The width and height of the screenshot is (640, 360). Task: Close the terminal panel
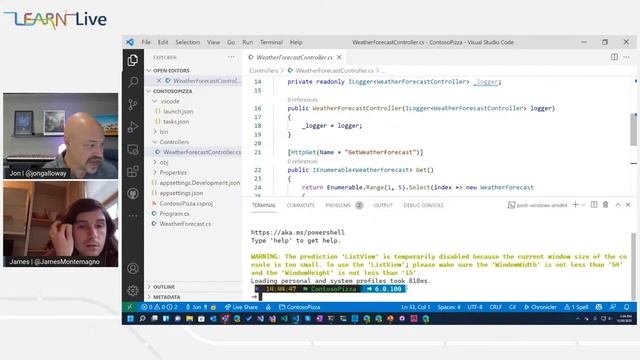(x=628, y=205)
